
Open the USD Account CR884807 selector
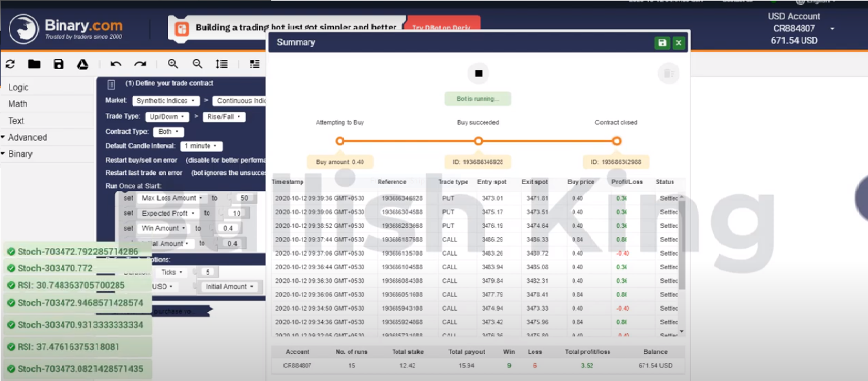[794, 28]
